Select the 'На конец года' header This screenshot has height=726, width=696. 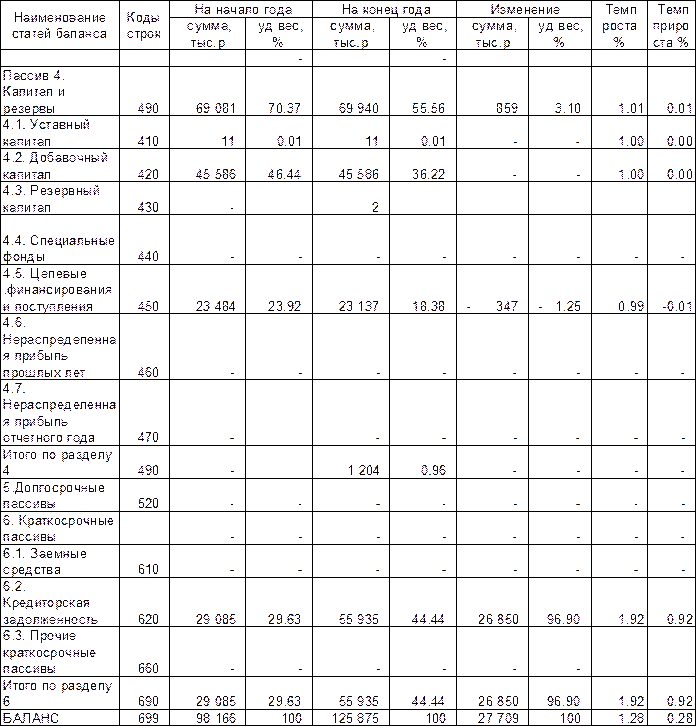click(x=384, y=9)
